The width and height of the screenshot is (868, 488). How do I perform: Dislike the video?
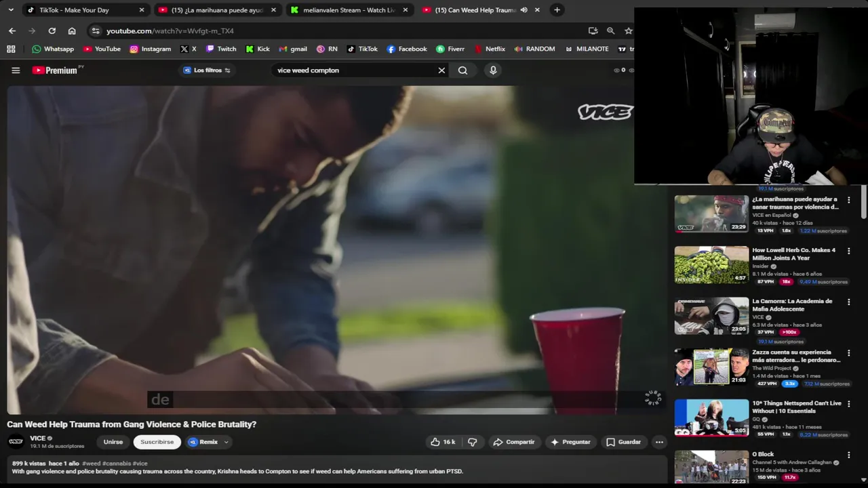[x=473, y=442]
